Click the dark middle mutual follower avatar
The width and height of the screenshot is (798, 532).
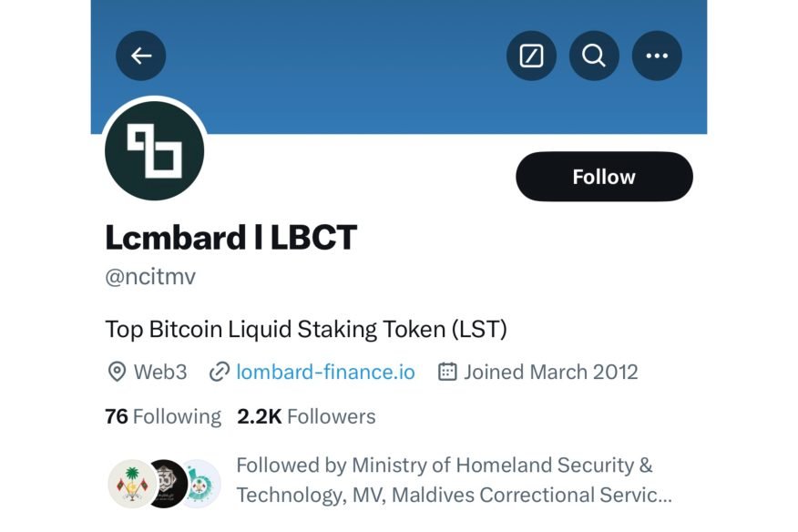(166, 483)
